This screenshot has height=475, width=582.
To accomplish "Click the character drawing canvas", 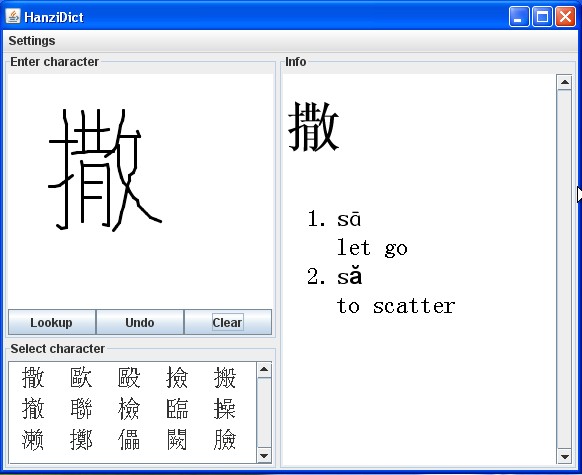I will pos(140,190).
